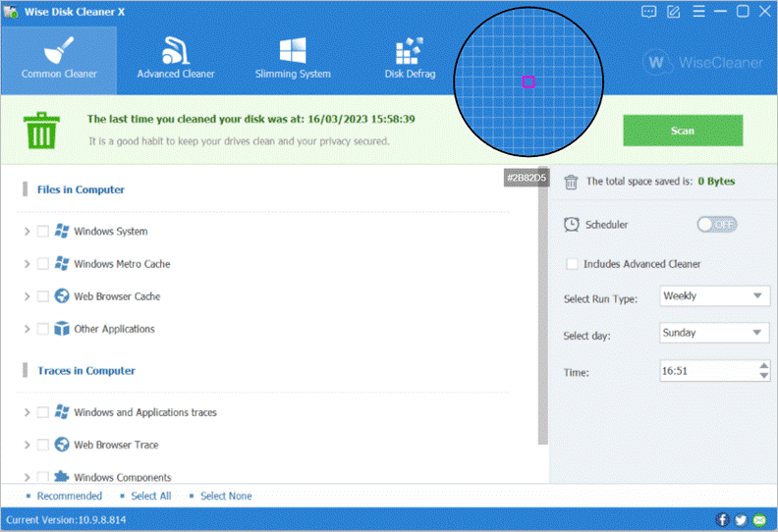Open the Twitter link icon in the status bar
Viewport: 778px width, 532px height.
(x=741, y=519)
